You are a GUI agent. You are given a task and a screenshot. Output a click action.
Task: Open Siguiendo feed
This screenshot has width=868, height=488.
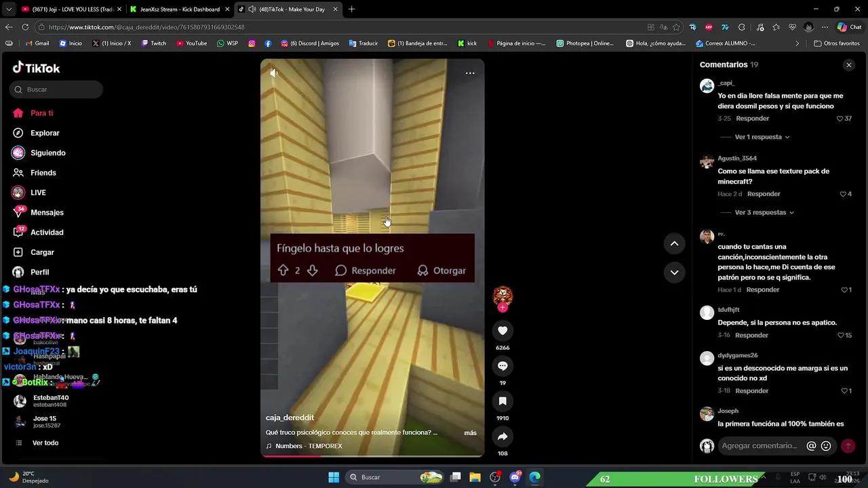tap(47, 153)
